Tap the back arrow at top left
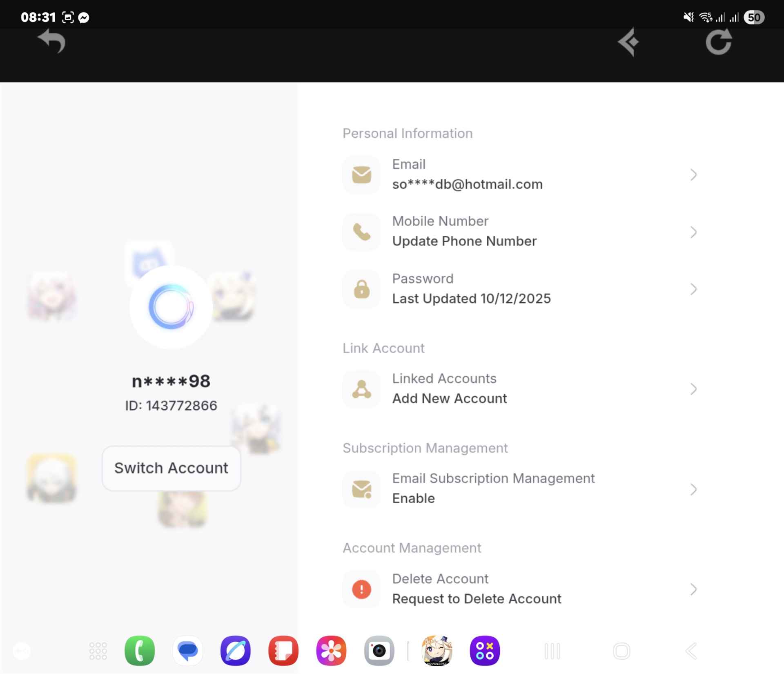Viewport: 784px width, 674px height. pos(51,41)
